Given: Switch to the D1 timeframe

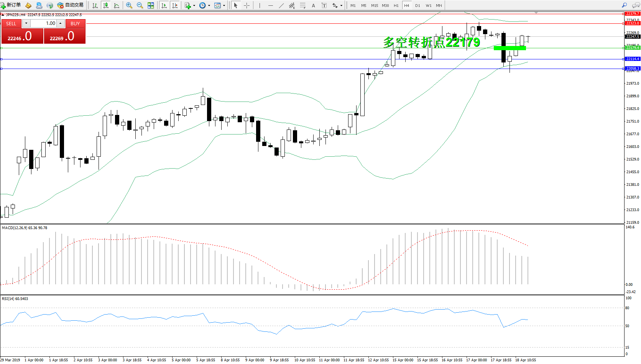Looking at the screenshot, I should click(x=417, y=5).
